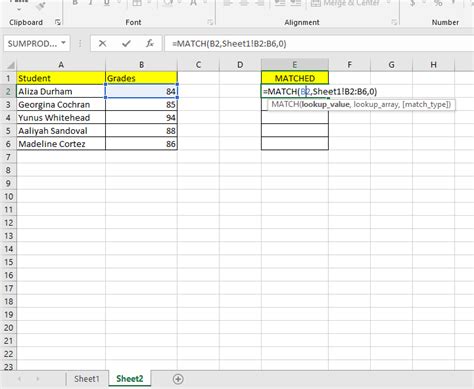Click [match_type] in the MATCH tooltip

426,105
